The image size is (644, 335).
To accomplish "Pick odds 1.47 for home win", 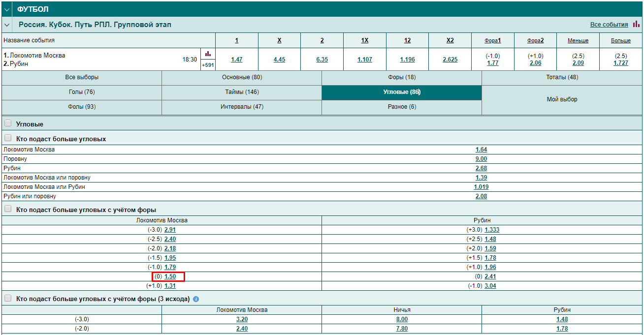I will (x=237, y=60).
